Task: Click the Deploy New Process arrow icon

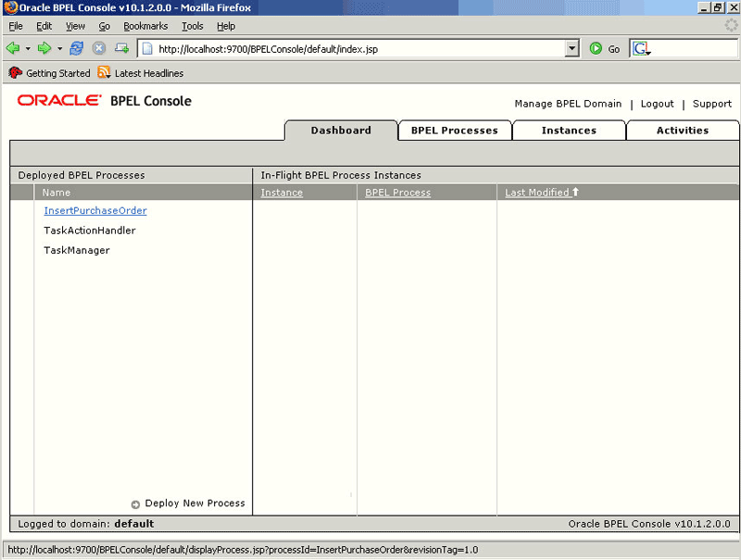Action: pos(135,504)
